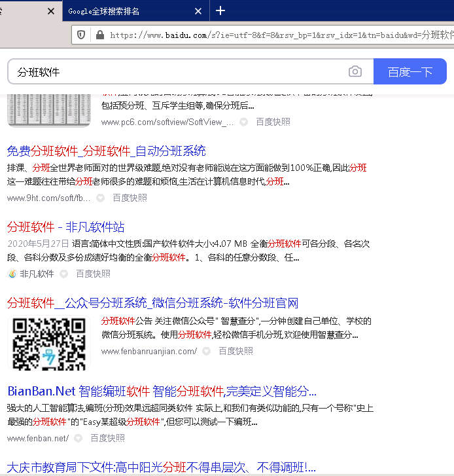Screen dimensions: 454x476
Task: Click the tracking protection shield icon
Action: (81, 35)
